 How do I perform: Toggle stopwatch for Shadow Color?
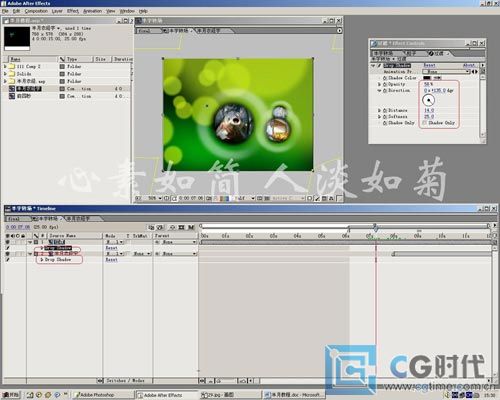[385, 78]
